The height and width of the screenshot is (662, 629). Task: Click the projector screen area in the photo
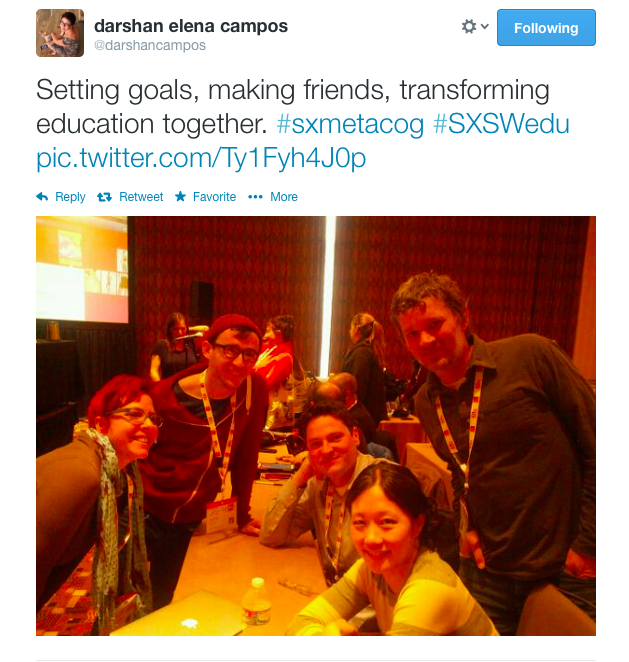pyautogui.click(x=81, y=269)
